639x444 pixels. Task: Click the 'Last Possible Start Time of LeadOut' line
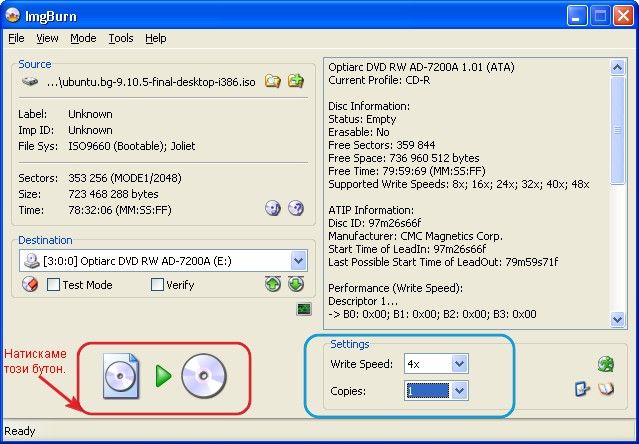point(443,262)
